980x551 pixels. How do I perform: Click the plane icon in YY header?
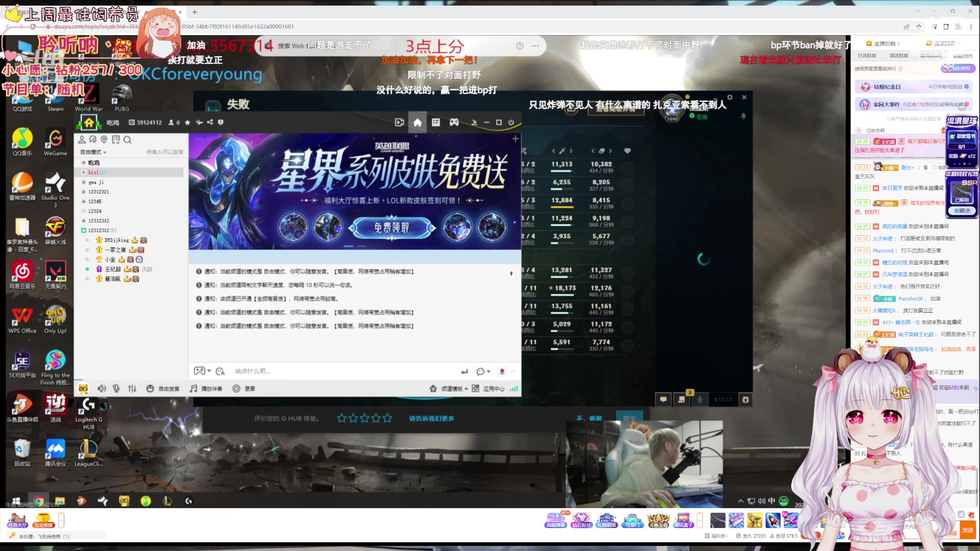pyautogui.click(x=199, y=122)
